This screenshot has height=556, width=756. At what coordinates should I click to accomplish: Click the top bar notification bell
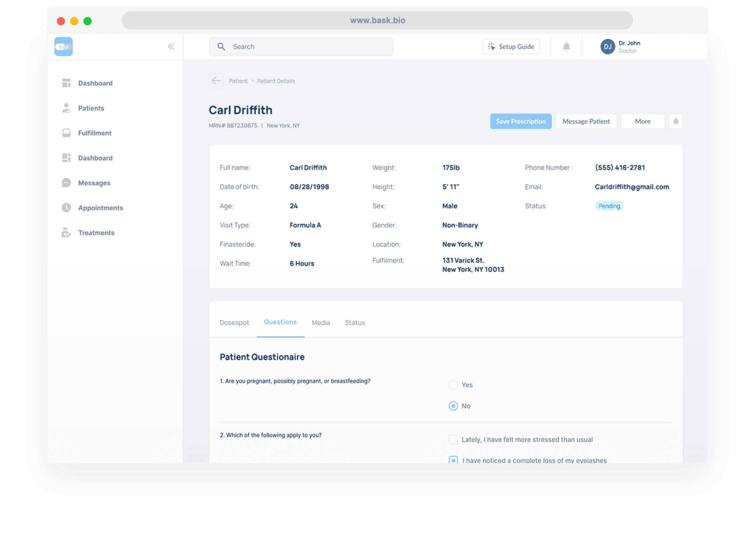pyautogui.click(x=566, y=46)
